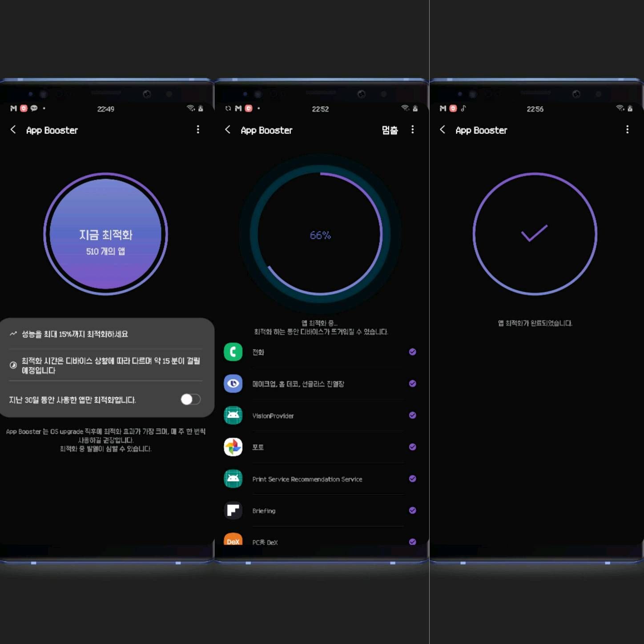644x644 pixels.
Task: Tap the Print Service Recommendation icon
Action: tap(233, 479)
